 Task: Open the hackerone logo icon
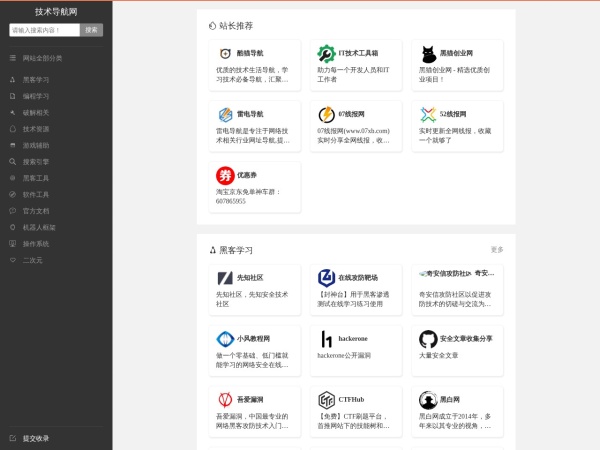[x=326, y=339]
